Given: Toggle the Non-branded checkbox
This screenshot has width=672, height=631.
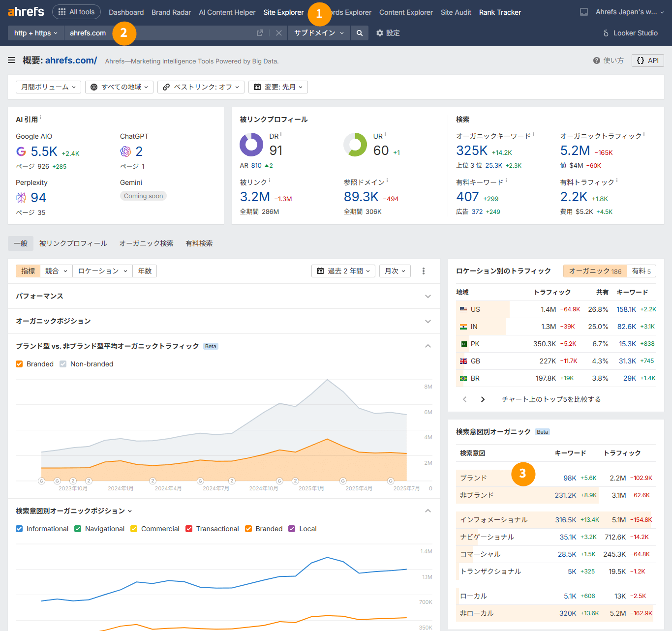Looking at the screenshot, I should pyautogui.click(x=63, y=364).
